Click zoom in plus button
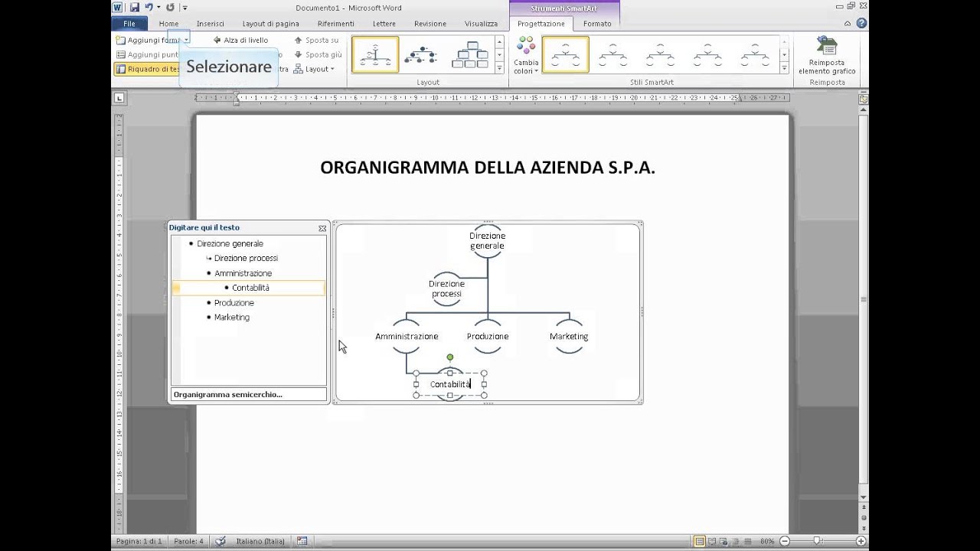Viewport: 980px width, 551px height. [x=861, y=541]
